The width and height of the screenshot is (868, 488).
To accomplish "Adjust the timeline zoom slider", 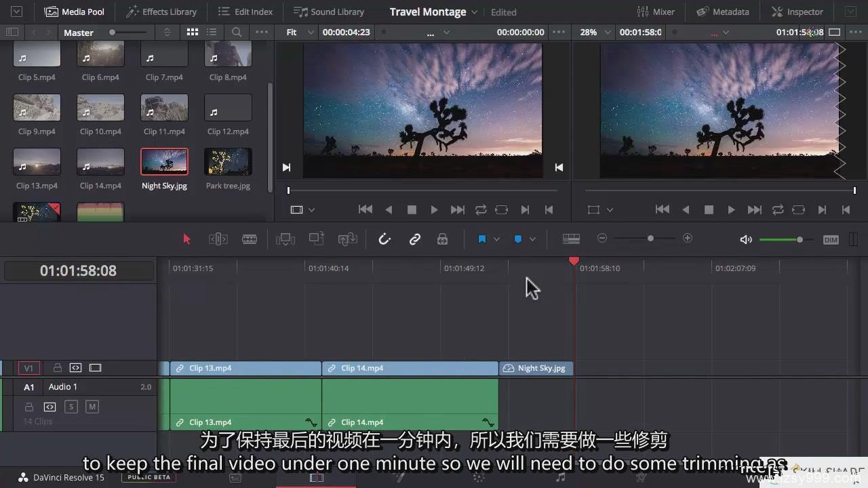I will coord(650,239).
